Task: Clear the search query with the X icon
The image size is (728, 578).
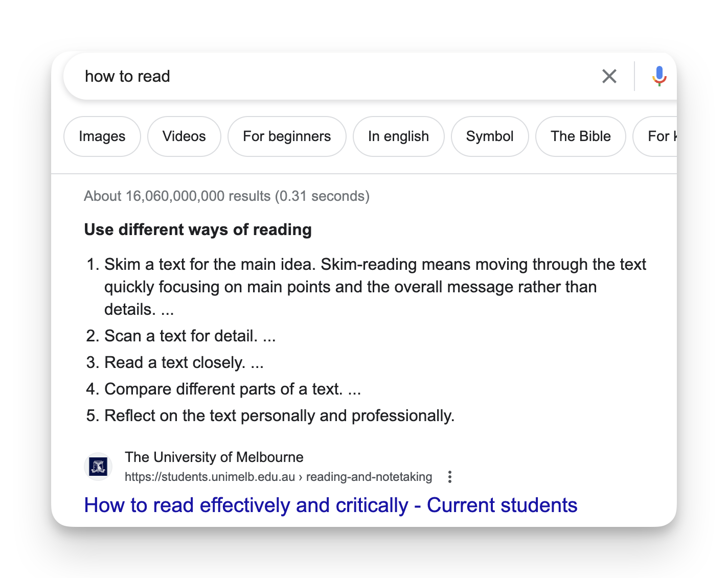Action: click(609, 76)
